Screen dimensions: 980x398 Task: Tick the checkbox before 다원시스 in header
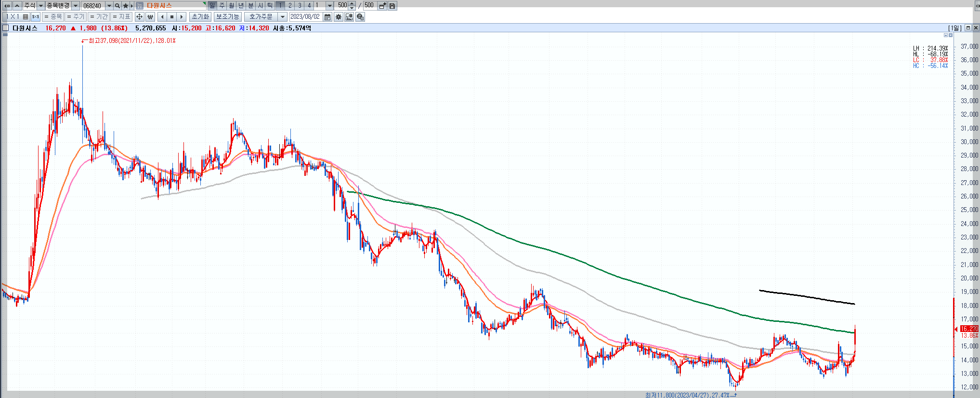point(5,28)
